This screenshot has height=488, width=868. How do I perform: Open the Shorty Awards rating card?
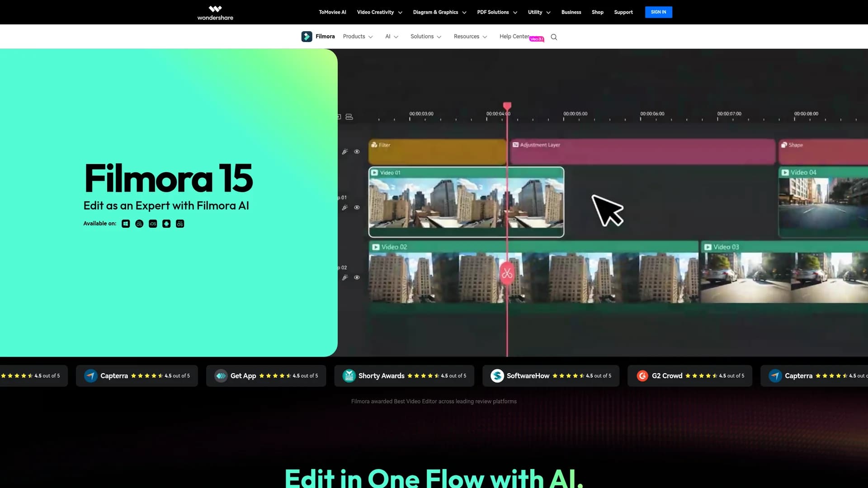pyautogui.click(x=404, y=376)
